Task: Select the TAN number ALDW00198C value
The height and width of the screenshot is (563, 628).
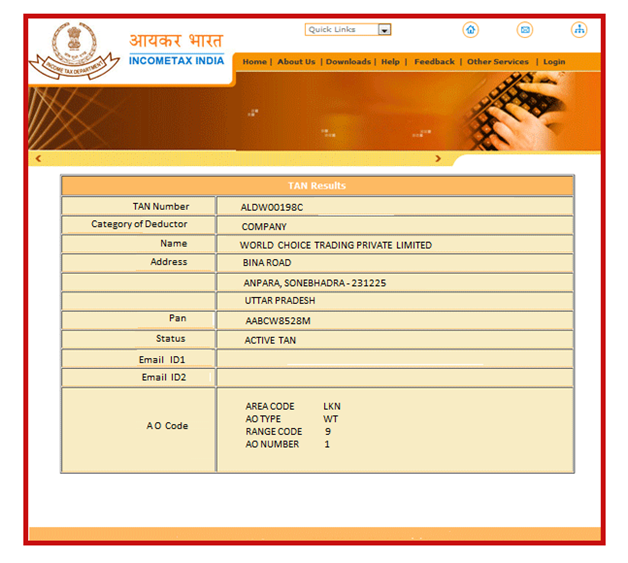Action: [271, 207]
